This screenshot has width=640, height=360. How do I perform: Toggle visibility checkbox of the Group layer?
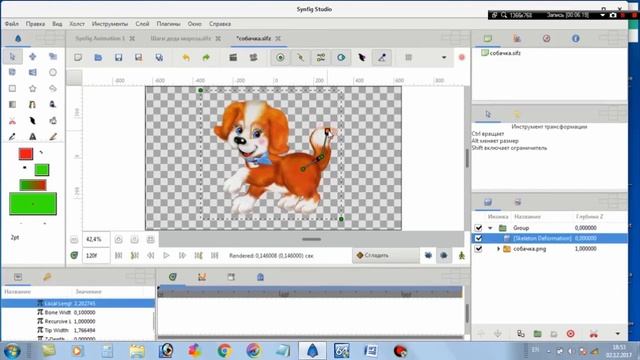click(x=478, y=228)
